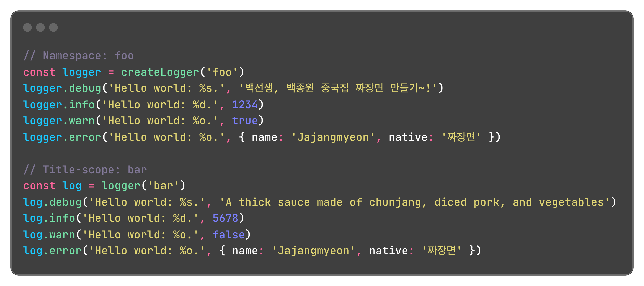Click the word 'chunjang' in string
Screen dimensions: 644x286
point(395,202)
